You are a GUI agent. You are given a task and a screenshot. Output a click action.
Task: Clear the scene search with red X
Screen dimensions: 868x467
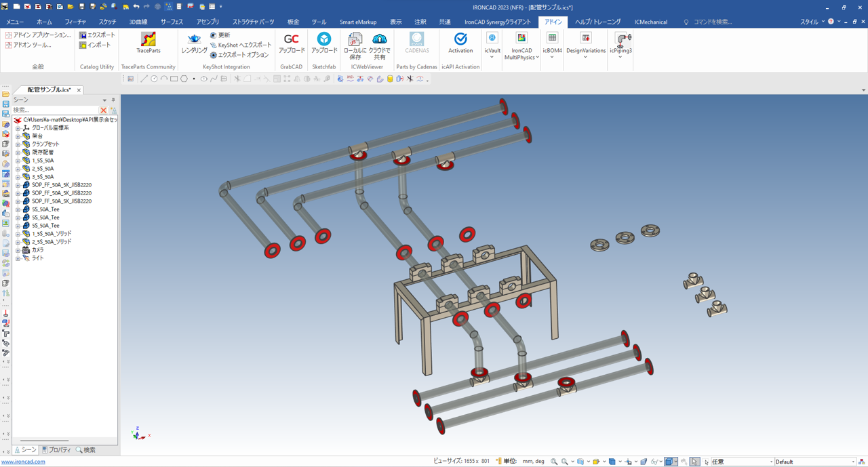click(103, 110)
